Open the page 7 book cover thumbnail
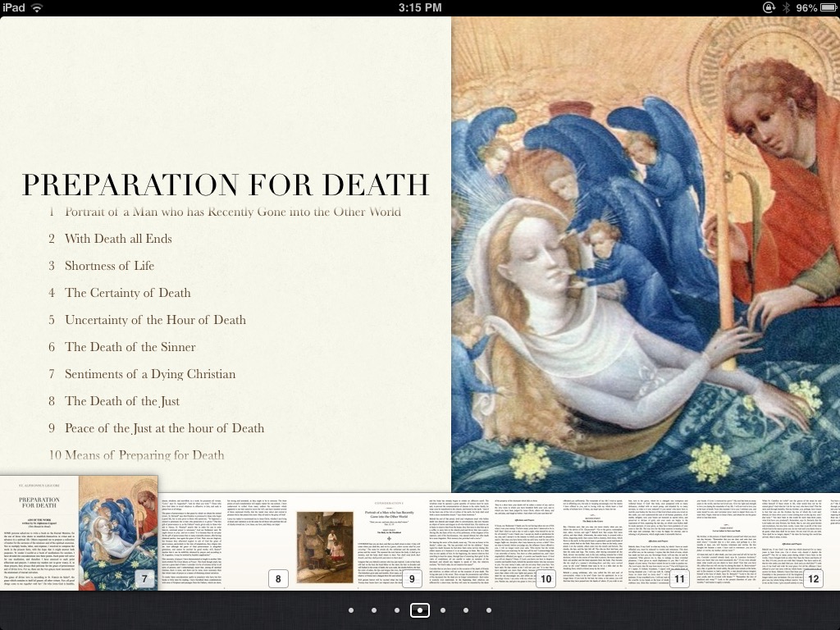The width and height of the screenshot is (840, 630). pyautogui.click(x=79, y=533)
